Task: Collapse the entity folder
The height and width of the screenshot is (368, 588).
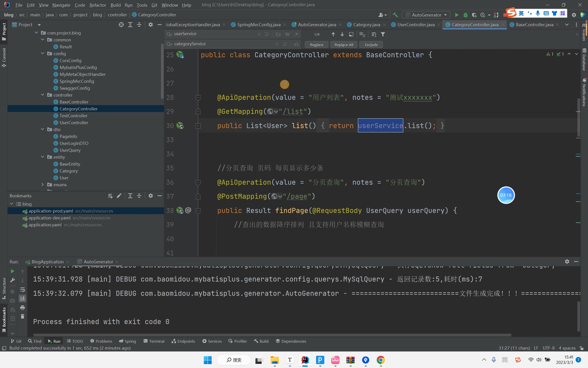Action: (43, 157)
